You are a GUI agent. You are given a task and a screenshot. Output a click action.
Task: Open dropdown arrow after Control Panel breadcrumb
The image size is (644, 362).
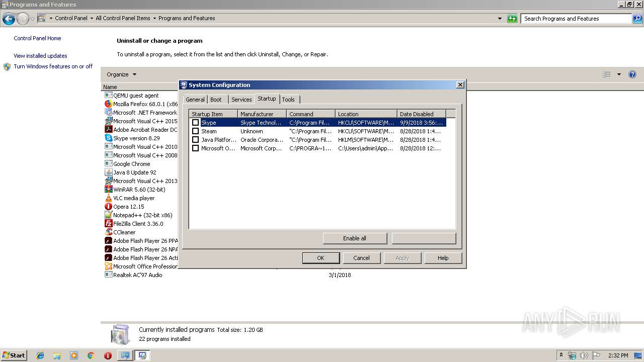click(x=92, y=18)
